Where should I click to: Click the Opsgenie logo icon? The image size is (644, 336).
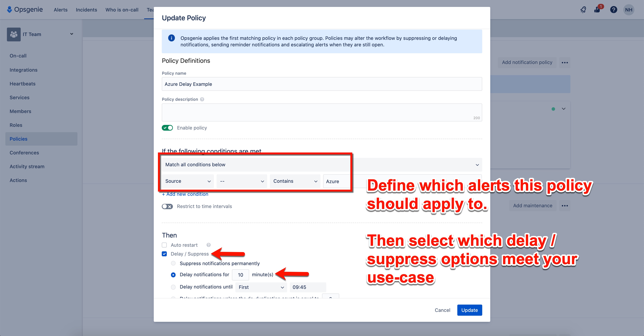point(10,10)
